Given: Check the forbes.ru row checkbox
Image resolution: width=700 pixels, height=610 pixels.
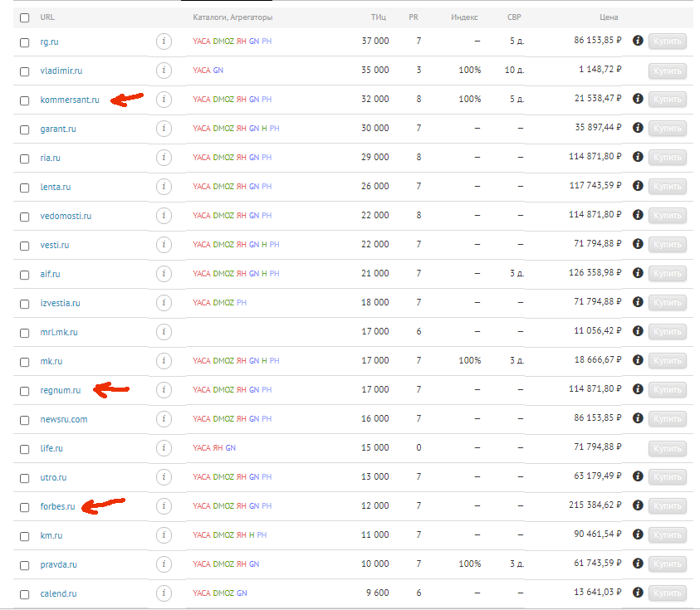Looking at the screenshot, I should [x=25, y=507].
